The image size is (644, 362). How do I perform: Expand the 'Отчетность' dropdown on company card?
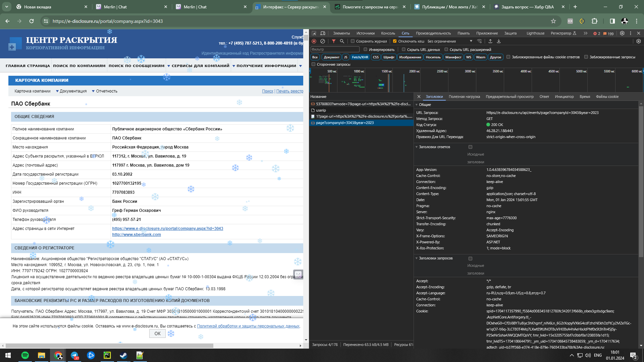click(x=105, y=91)
